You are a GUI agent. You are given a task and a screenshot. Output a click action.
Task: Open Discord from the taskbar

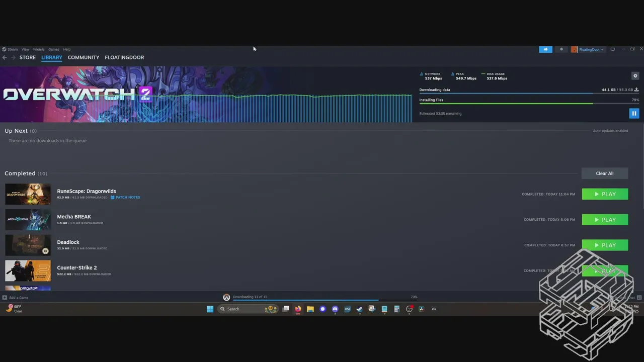[x=335, y=309]
